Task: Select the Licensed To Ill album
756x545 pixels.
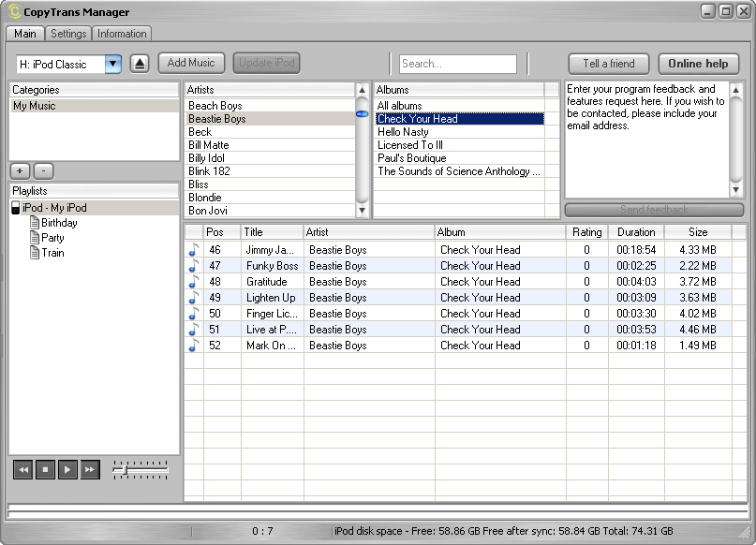Action: 460,145
